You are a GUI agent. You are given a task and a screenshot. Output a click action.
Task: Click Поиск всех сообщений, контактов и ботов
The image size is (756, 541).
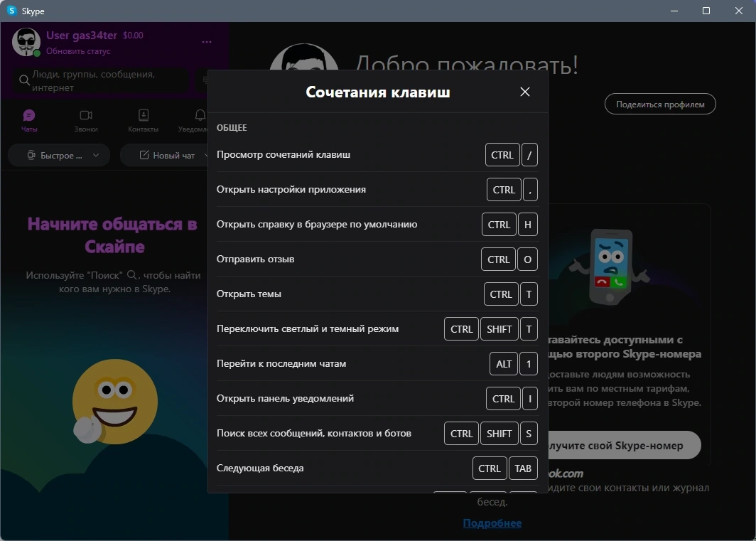point(377,433)
